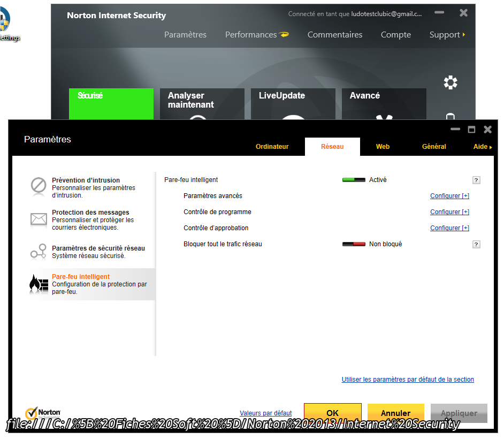Click the Annuler button
This screenshot has width=504, height=439.
click(x=396, y=413)
